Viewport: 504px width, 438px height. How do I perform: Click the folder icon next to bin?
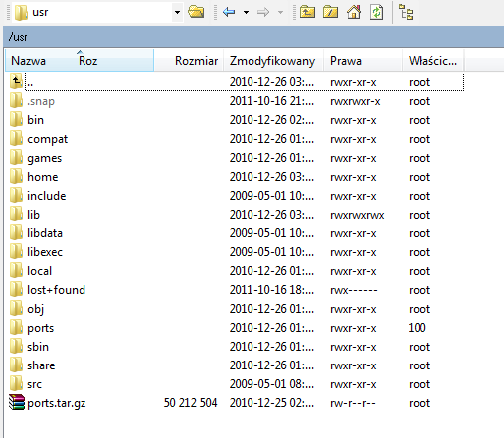pos(16,119)
